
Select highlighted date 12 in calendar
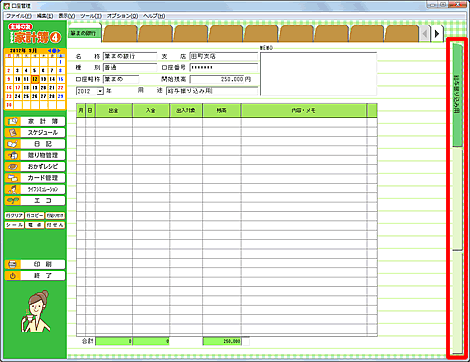pos(35,79)
